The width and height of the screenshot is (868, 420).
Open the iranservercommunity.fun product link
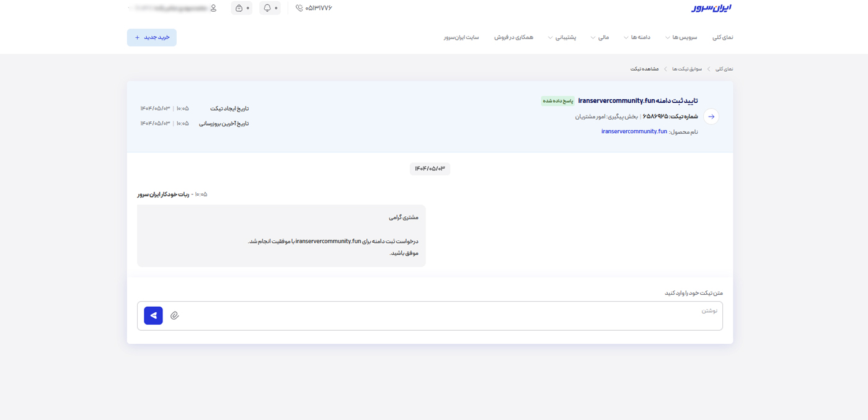point(634,131)
